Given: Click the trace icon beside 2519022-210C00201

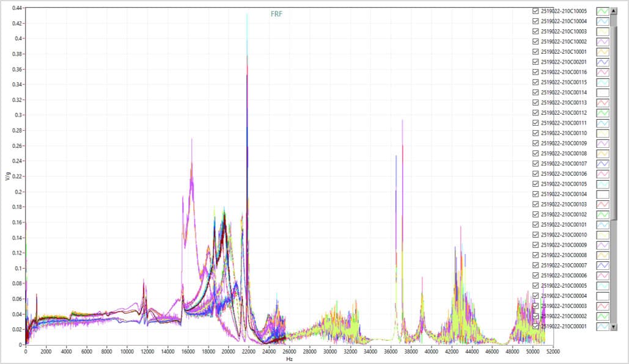Looking at the screenshot, I should [605, 62].
